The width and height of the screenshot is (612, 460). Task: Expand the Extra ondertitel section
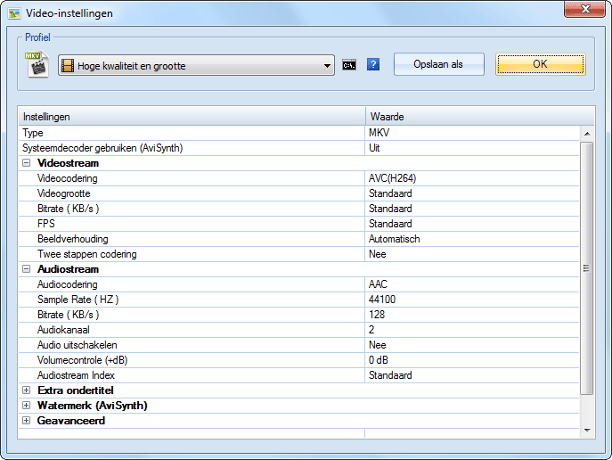[x=26, y=390]
